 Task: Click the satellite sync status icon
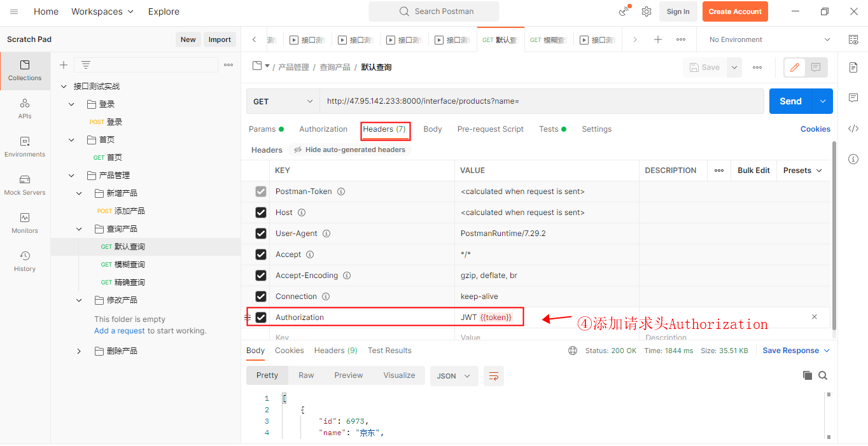pos(624,11)
